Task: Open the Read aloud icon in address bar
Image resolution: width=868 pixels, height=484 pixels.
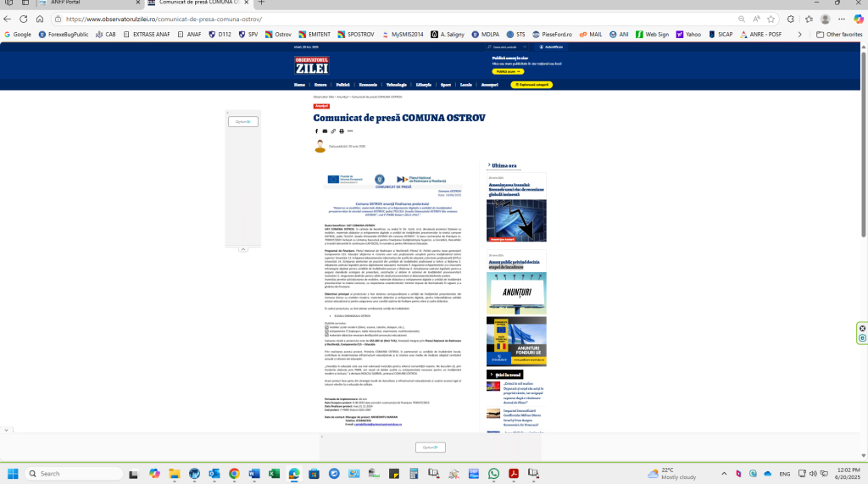Action: tap(756, 19)
